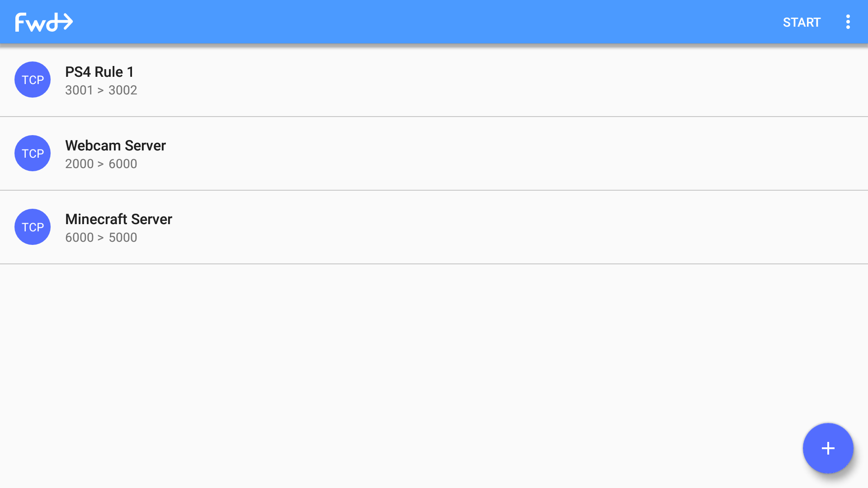Viewport: 868px width, 488px height.
Task: Select the Minecraft Server rule name
Action: pyautogui.click(x=118, y=219)
